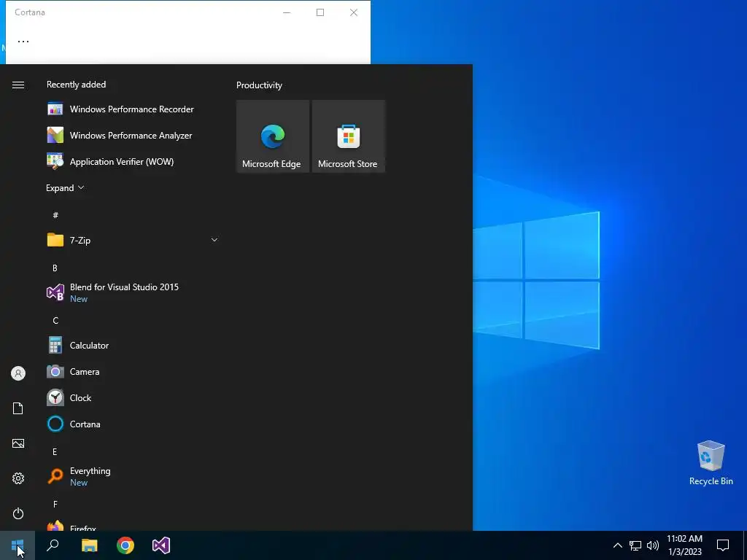Open the Everything search app
The image size is (747, 560).
[133, 476]
